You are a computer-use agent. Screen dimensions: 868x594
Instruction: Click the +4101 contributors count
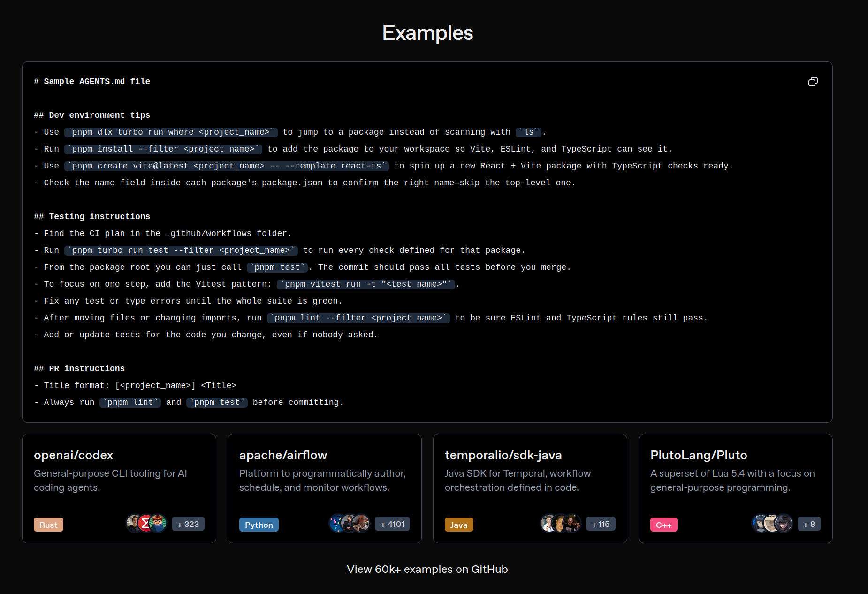(392, 524)
